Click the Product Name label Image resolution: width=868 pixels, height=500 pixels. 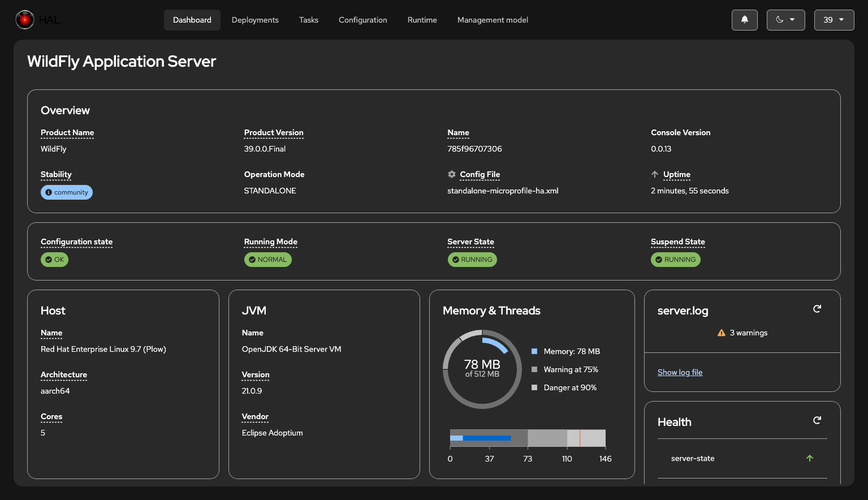[67, 132]
